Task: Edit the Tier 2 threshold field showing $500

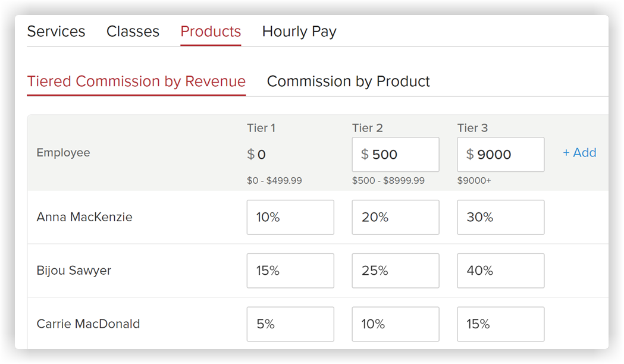Action: 396,155
